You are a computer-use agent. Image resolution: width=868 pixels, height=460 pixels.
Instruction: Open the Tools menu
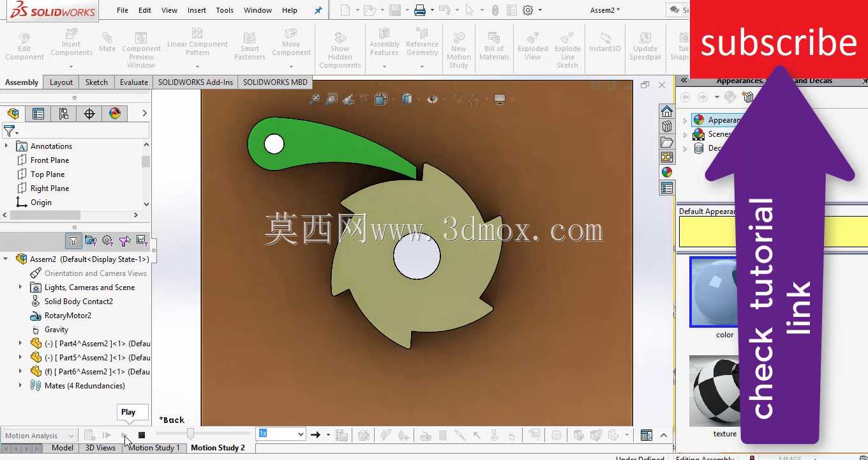click(225, 10)
